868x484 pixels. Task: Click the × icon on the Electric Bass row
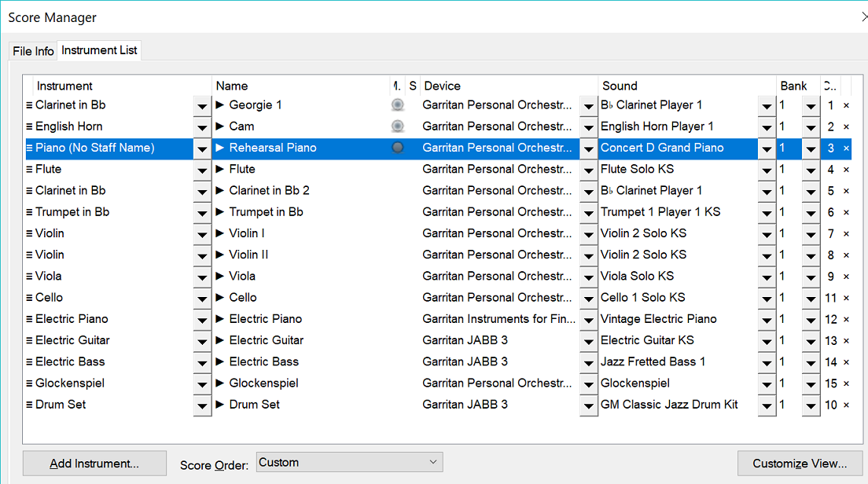point(846,363)
